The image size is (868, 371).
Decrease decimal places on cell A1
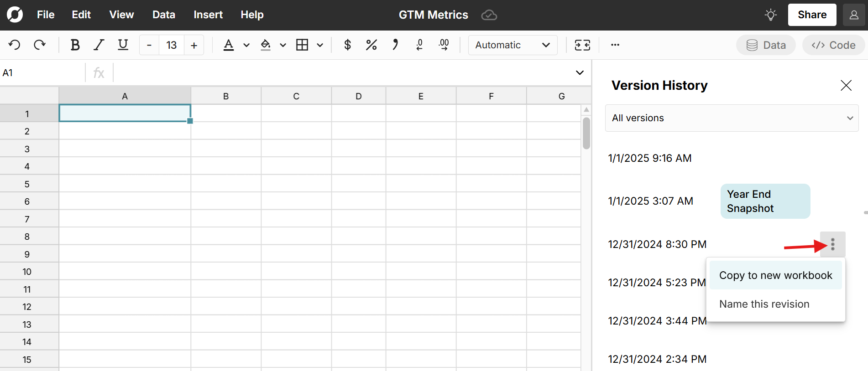[x=419, y=45]
